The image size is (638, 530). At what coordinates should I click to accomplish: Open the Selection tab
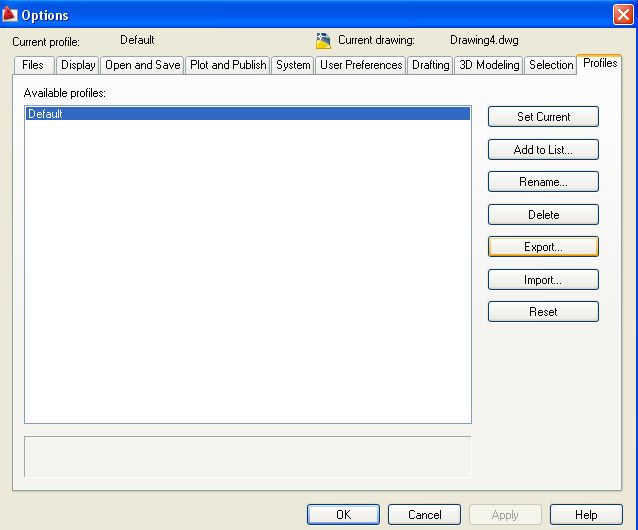(x=551, y=65)
